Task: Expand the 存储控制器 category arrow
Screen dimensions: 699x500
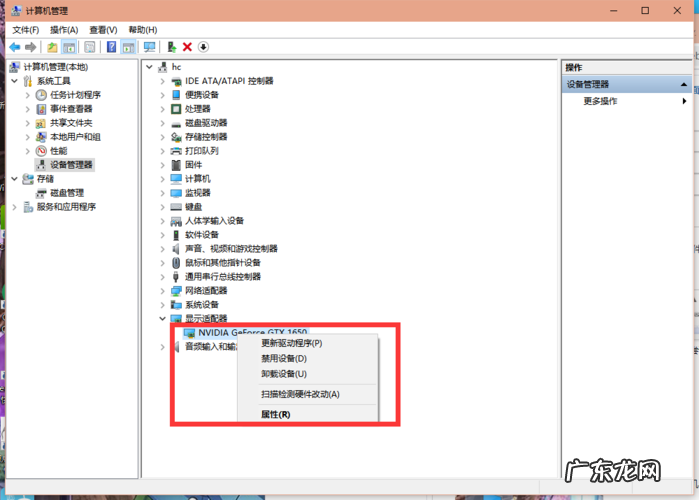Action: pos(162,137)
